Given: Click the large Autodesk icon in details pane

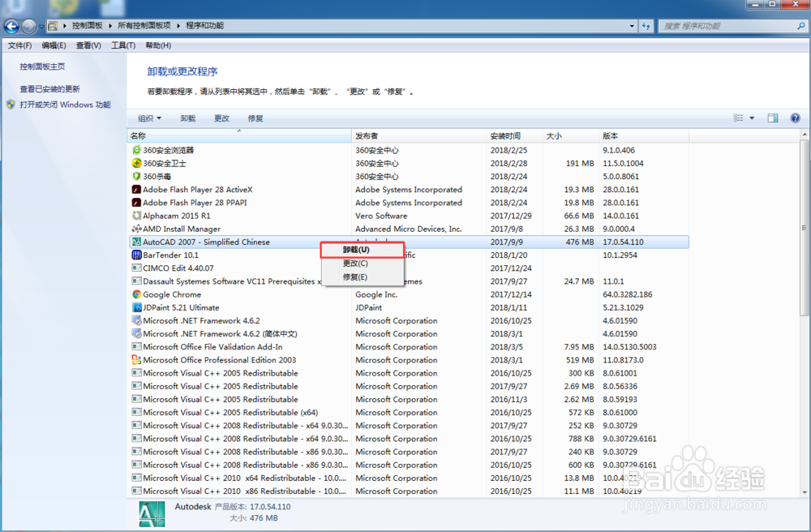Looking at the screenshot, I should 152,514.
